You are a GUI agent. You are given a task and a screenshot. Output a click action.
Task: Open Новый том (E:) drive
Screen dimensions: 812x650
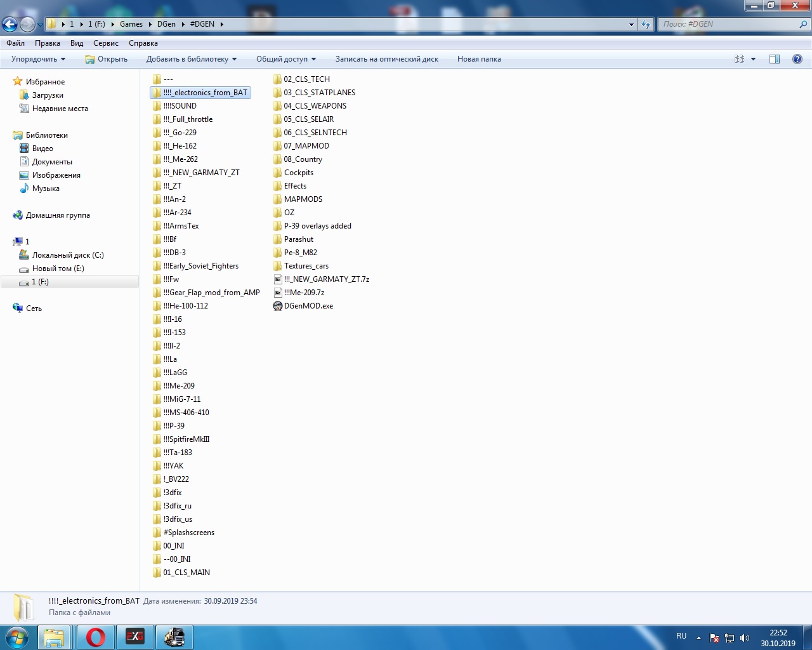(58, 269)
